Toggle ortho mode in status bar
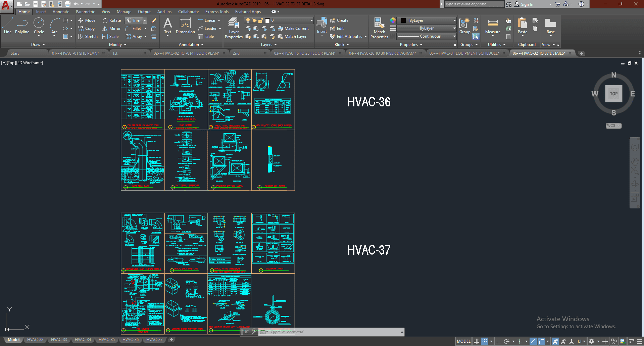Image resolution: width=644 pixels, height=346 pixels. coord(498,341)
